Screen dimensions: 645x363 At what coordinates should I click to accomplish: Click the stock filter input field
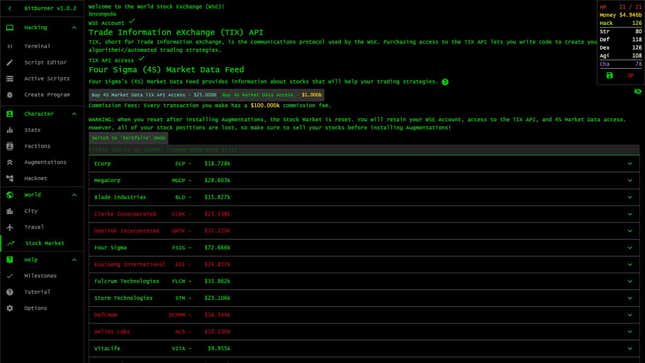tap(364, 149)
